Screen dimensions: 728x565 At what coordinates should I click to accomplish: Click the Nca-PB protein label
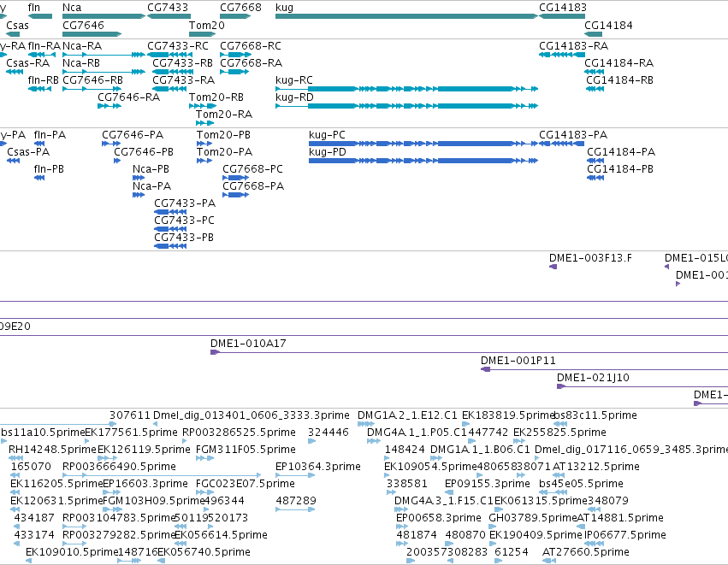click(151, 169)
